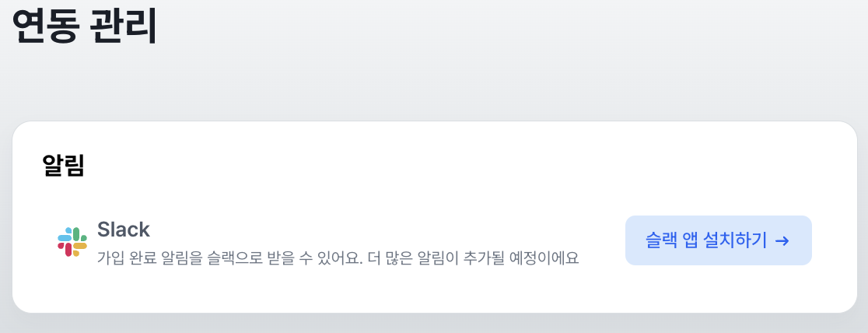868x333 pixels.
Task: Click the 알림 section heading
Action: tap(63, 165)
